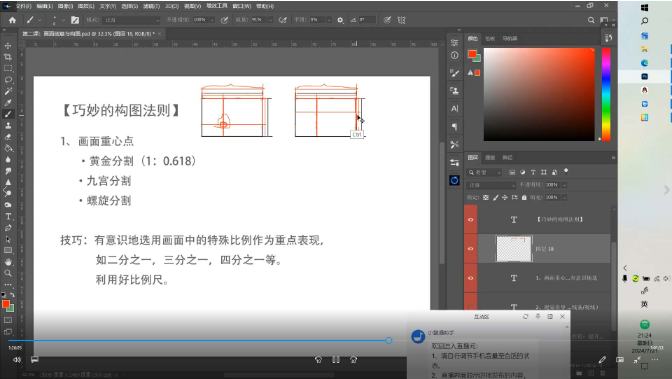Image resolution: width=672 pixels, height=379 pixels.
Task: Click the Home icon in options bar
Action: [x=12, y=20]
